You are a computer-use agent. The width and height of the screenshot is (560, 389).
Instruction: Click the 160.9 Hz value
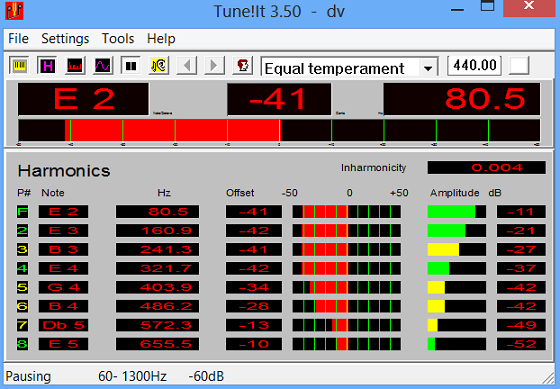(x=158, y=230)
